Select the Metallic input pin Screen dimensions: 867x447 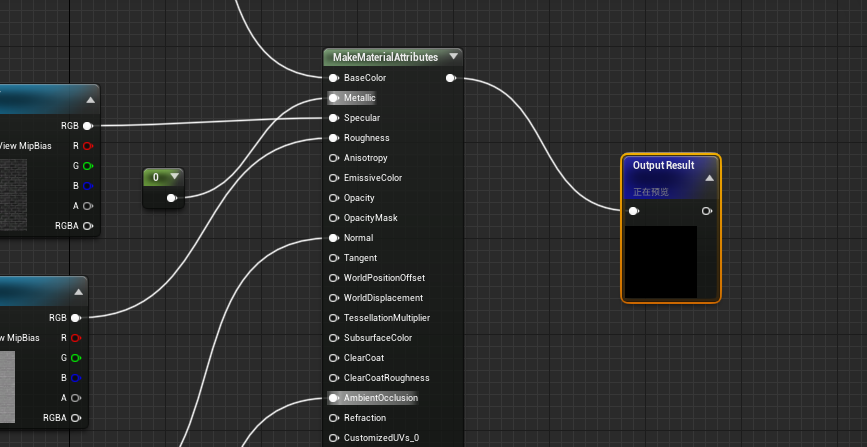click(333, 98)
